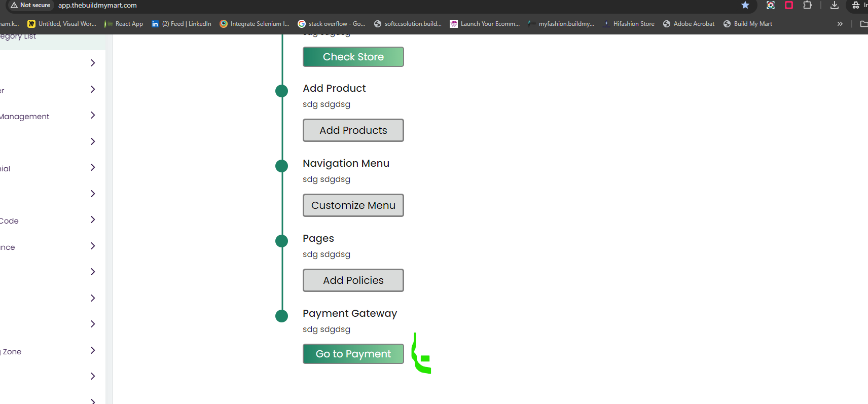Click the Navigation Menu step heading
The width and height of the screenshot is (868, 404).
tap(346, 163)
